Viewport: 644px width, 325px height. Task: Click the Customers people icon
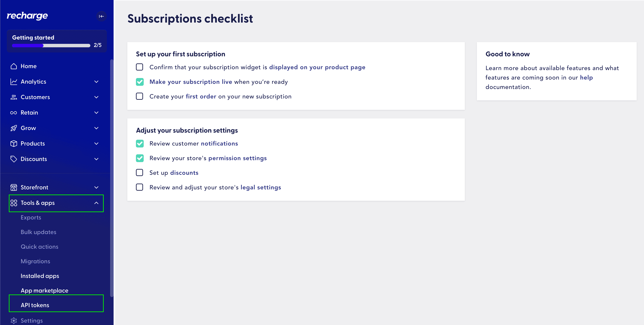[x=14, y=97]
